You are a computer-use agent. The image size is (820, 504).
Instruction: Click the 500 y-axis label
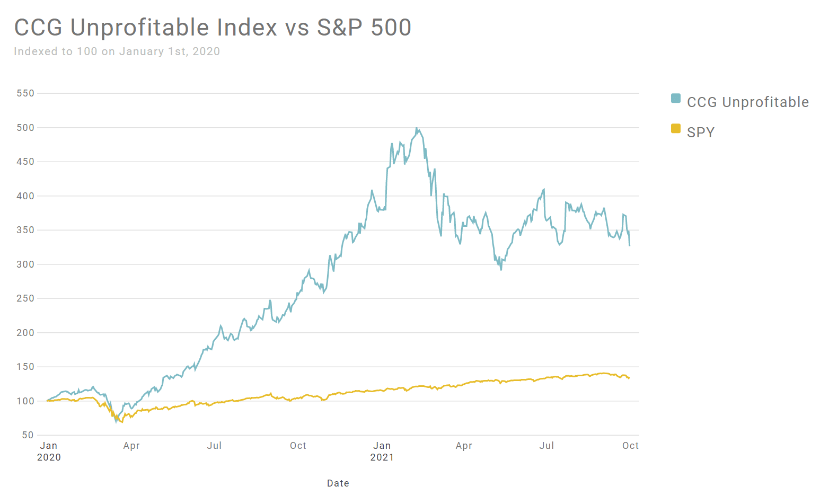click(x=25, y=128)
